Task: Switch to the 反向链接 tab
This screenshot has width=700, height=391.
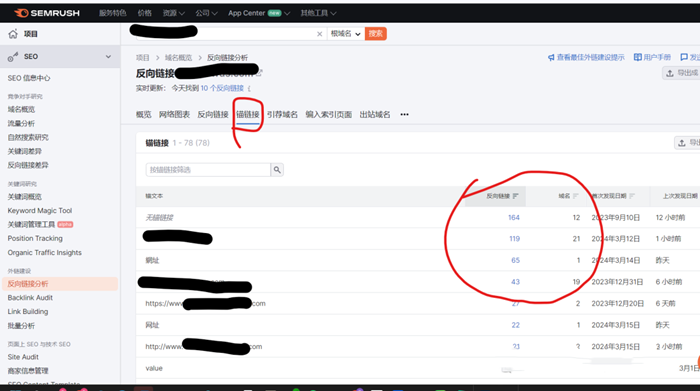Action: pyautogui.click(x=212, y=115)
